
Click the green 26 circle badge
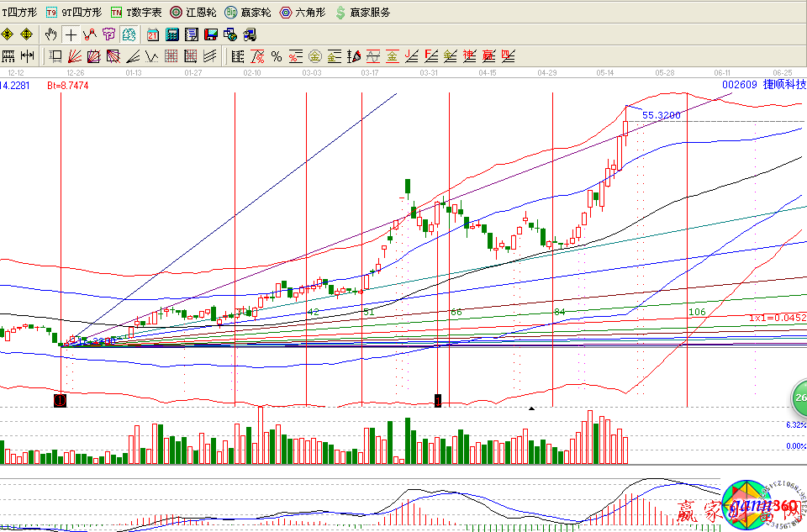pyautogui.click(x=799, y=397)
